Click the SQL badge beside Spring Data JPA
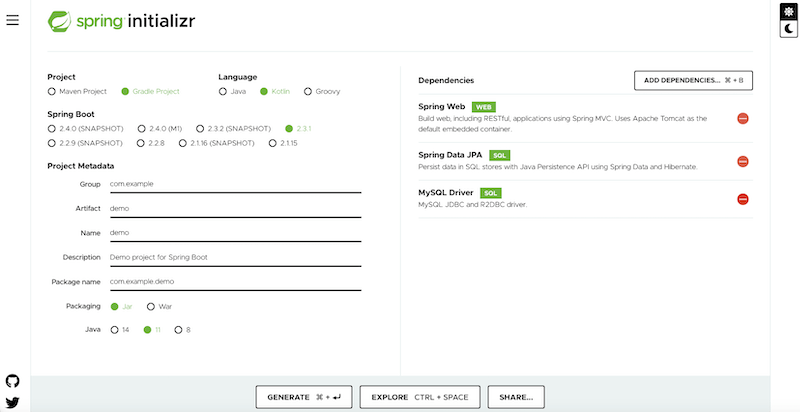The image size is (800, 412). point(499,156)
